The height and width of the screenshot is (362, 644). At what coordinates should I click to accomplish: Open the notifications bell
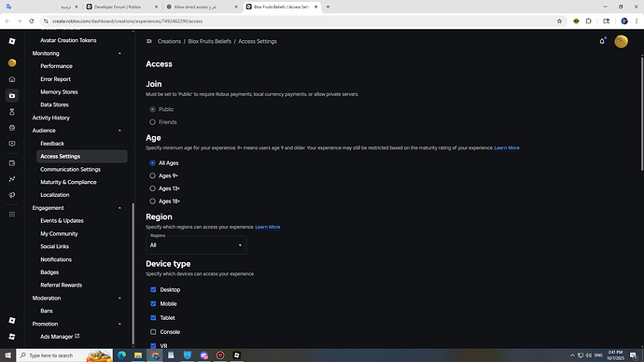coord(602,41)
